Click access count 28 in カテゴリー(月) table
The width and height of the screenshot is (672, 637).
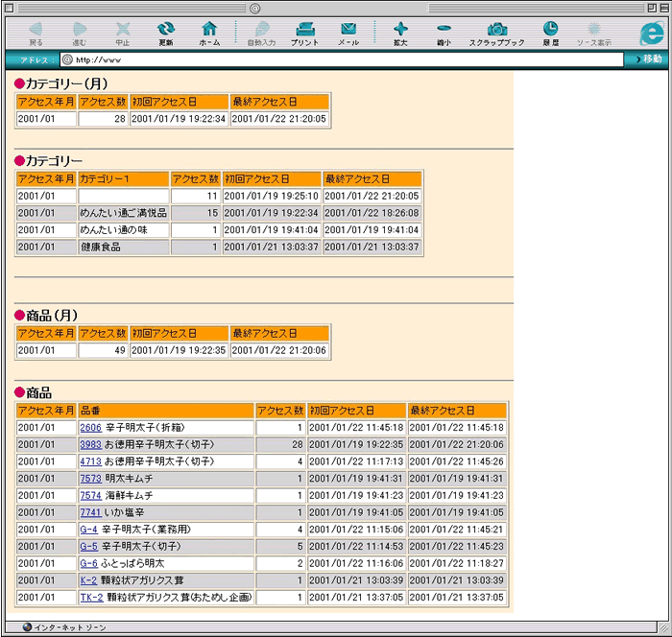pos(104,119)
